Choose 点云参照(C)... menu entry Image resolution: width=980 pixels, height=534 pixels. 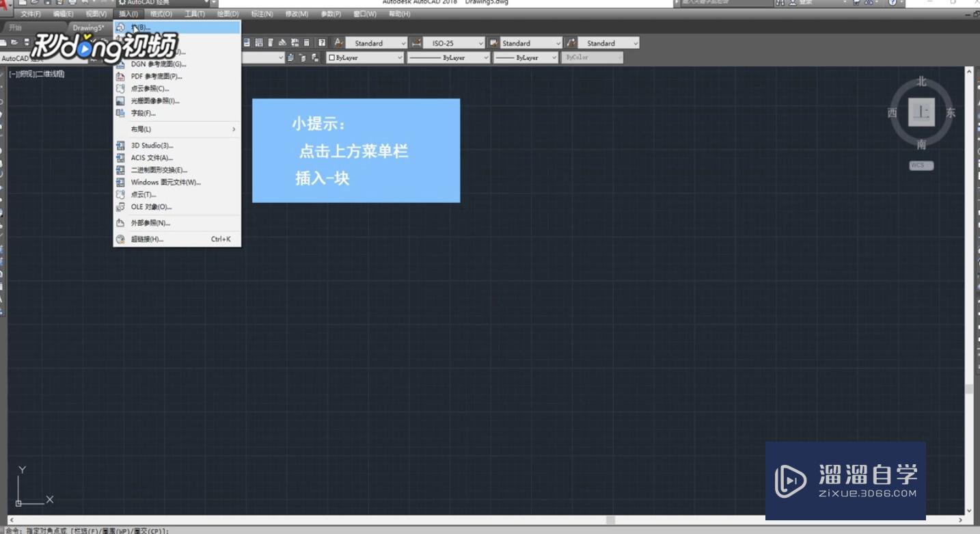click(x=177, y=89)
